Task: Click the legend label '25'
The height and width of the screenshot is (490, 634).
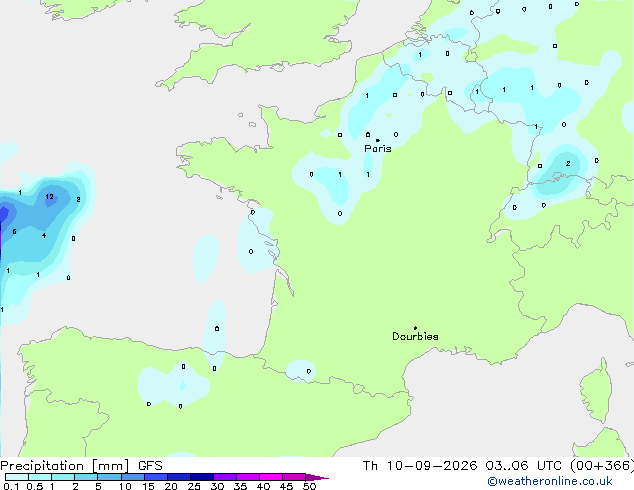Action: pyautogui.click(x=194, y=486)
